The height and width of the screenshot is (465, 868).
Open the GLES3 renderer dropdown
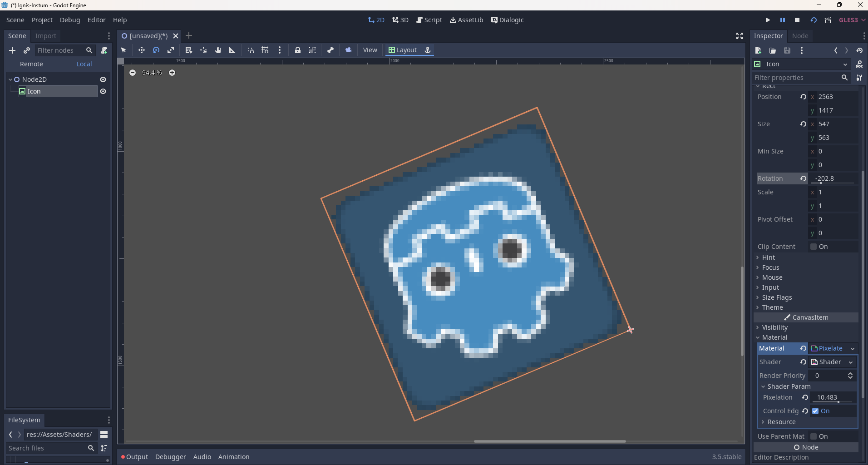click(x=852, y=20)
